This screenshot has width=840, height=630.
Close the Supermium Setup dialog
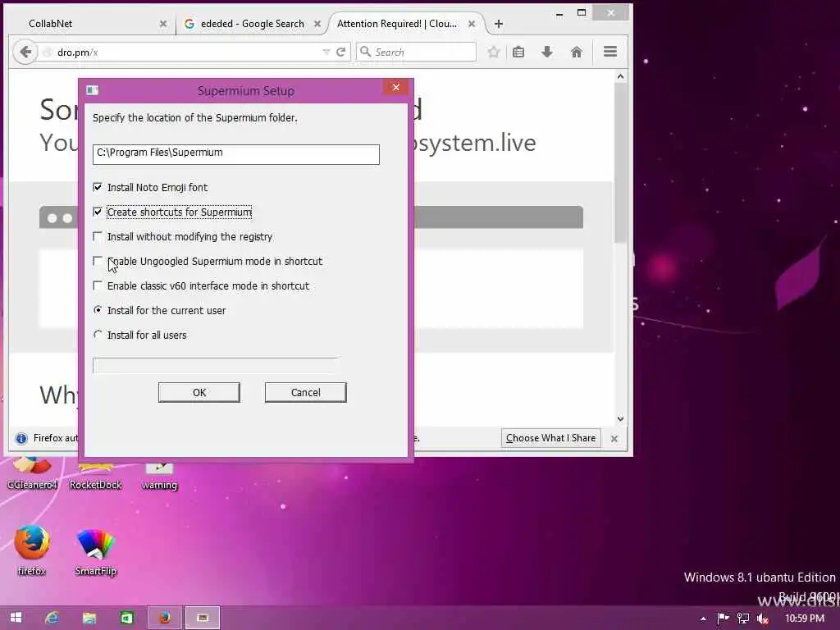coord(396,87)
